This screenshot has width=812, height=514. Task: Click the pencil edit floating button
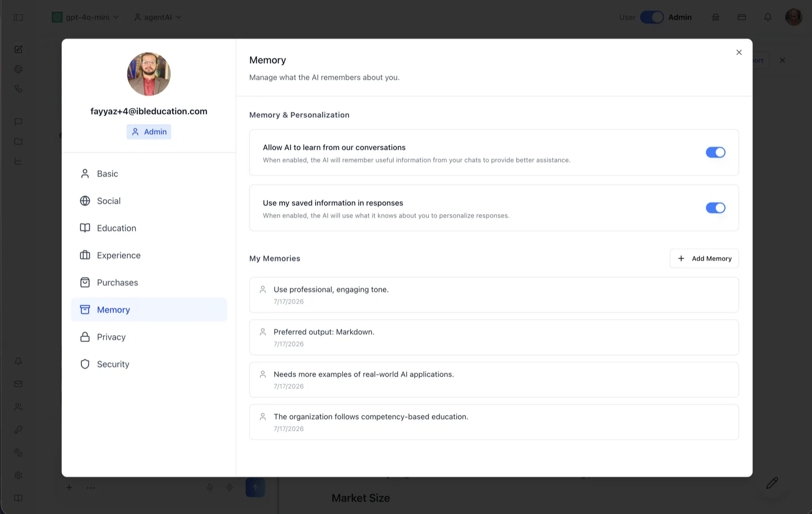click(x=772, y=483)
